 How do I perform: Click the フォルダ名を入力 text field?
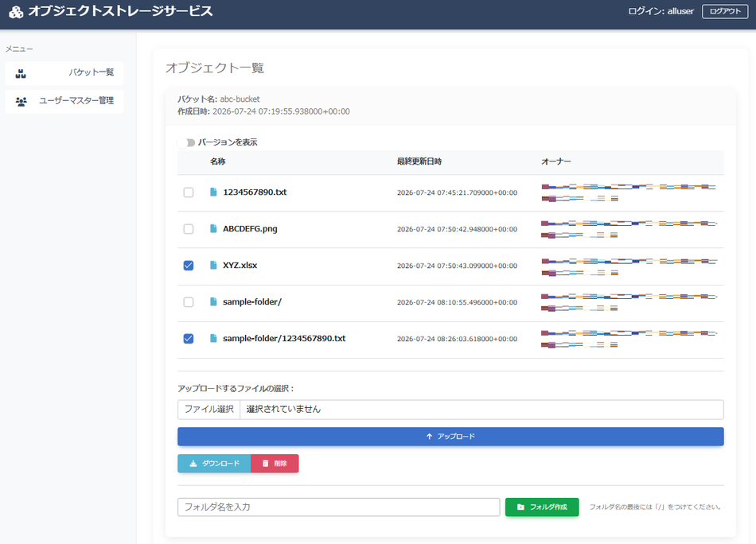click(x=338, y=507)
